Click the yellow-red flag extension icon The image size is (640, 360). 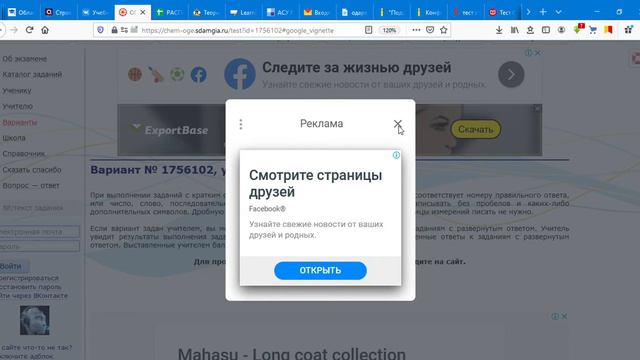[608, 30]
